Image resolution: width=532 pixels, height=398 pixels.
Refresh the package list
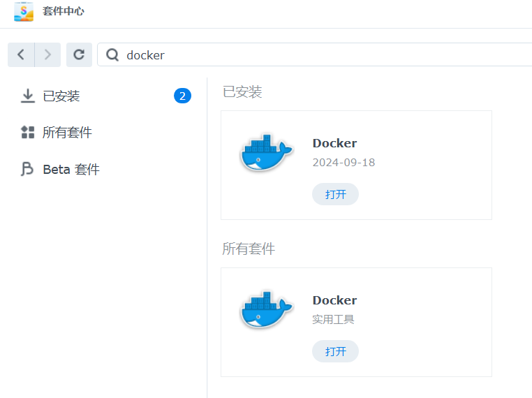point(79,54)
